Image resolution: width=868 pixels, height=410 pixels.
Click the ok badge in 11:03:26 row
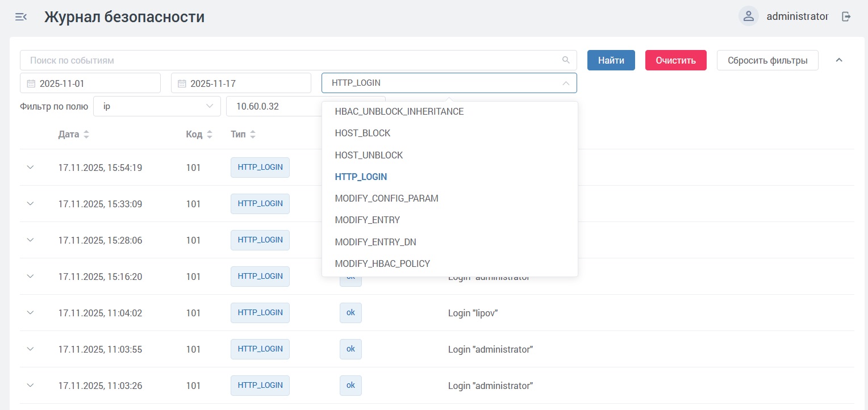coord(350,386)
